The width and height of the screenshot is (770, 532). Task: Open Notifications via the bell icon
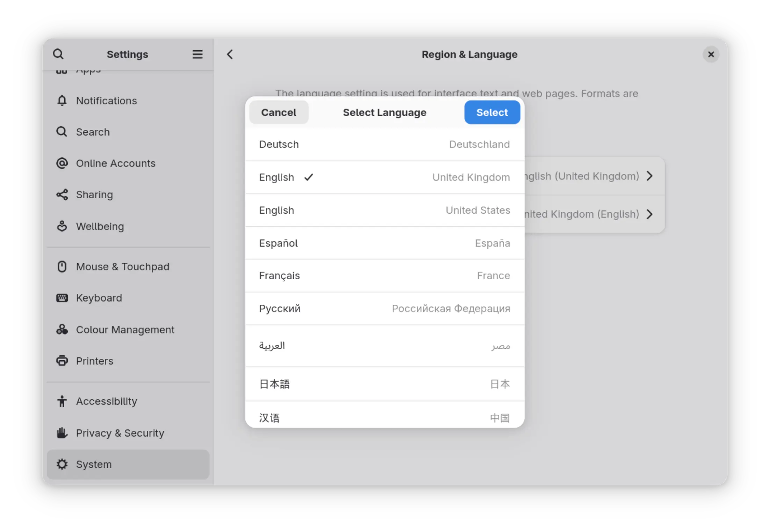click(62, 101)
